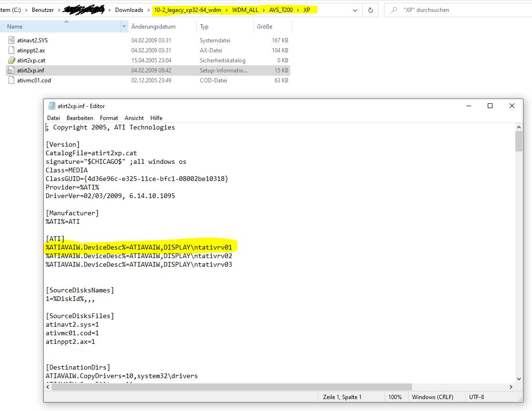Open the address bar history dropdown

[x=355, y=10]
